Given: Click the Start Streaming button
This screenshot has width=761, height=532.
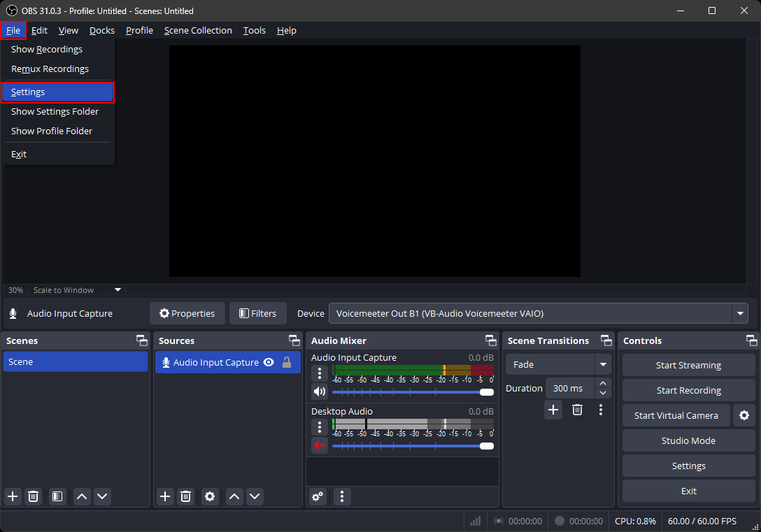Looking at the screenshot, I should 688,365.
